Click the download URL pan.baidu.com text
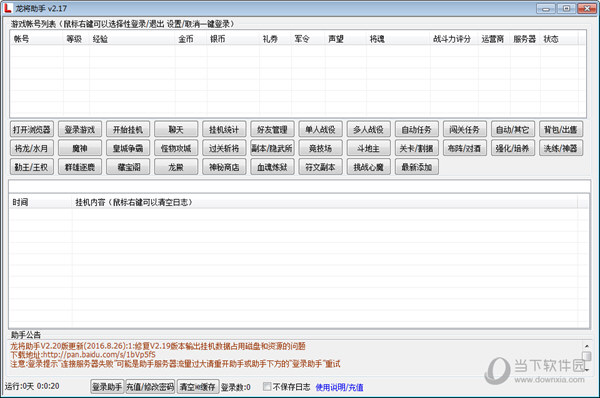This screenshot has width=600, height=398. (x=99, y=355)
